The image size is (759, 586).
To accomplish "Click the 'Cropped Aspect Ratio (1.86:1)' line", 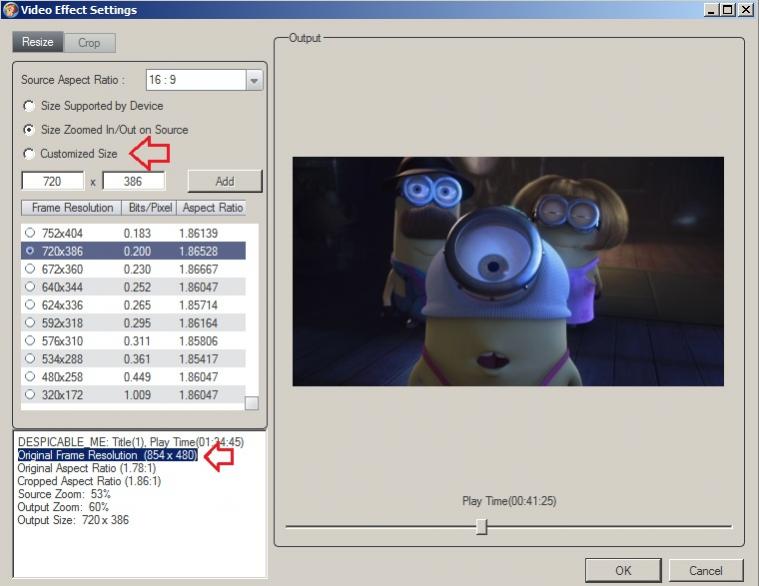I will (x=89, y=481).
